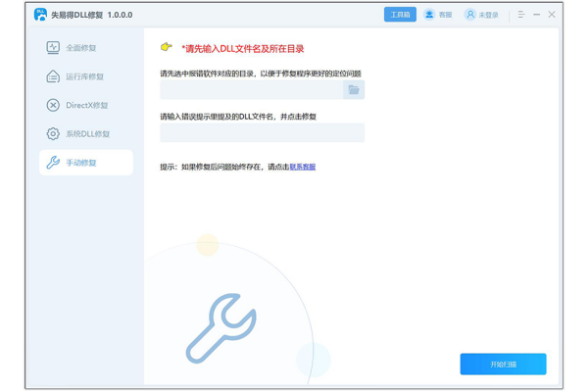Open the 客服 label in title bar
The width and height of the screenshot is (588, 391).
point(445,15)
